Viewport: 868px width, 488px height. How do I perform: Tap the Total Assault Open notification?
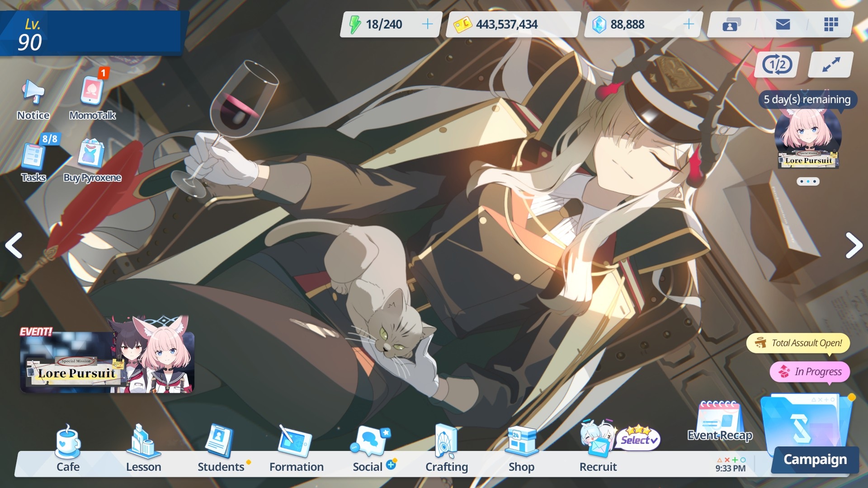798,343
